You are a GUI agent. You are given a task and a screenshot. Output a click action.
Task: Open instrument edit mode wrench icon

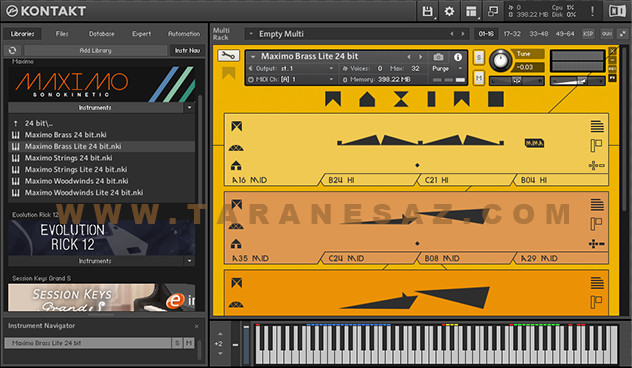tap(228, 56)
